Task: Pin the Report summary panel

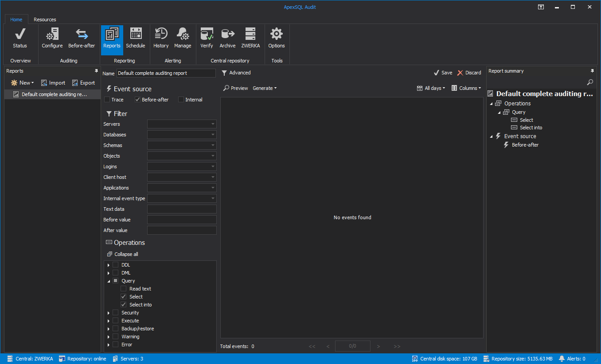Action: pos(593,71)
